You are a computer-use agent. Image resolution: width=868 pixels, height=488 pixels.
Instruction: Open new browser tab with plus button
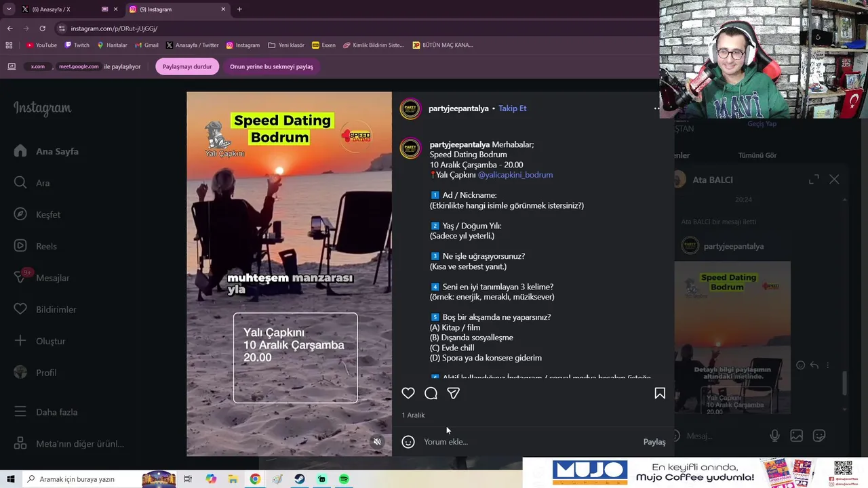coord(239,9)
